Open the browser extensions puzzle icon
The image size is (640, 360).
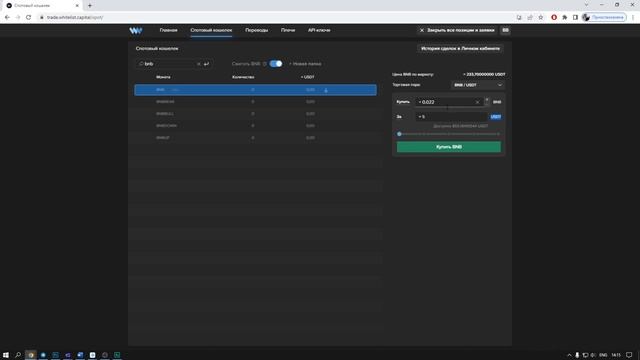564,18
